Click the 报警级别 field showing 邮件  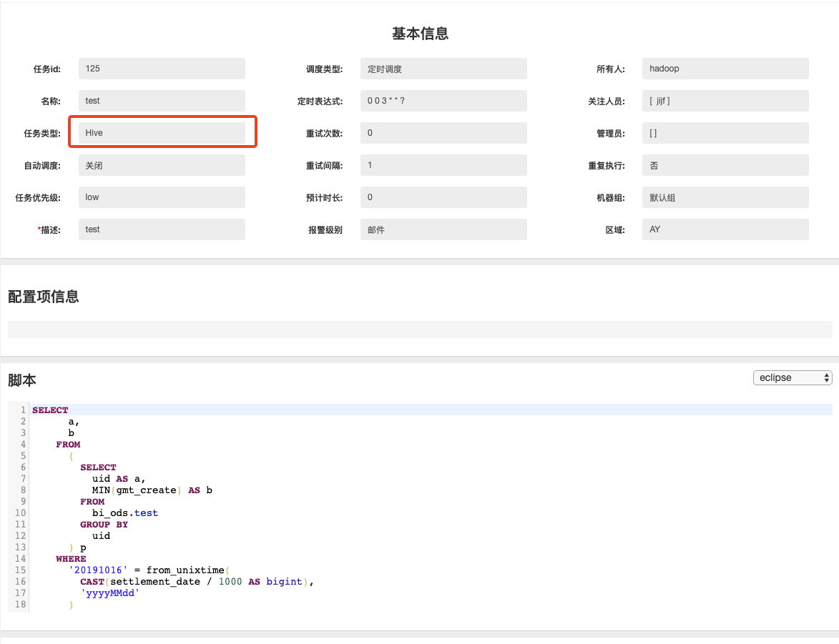pos(443,229)
